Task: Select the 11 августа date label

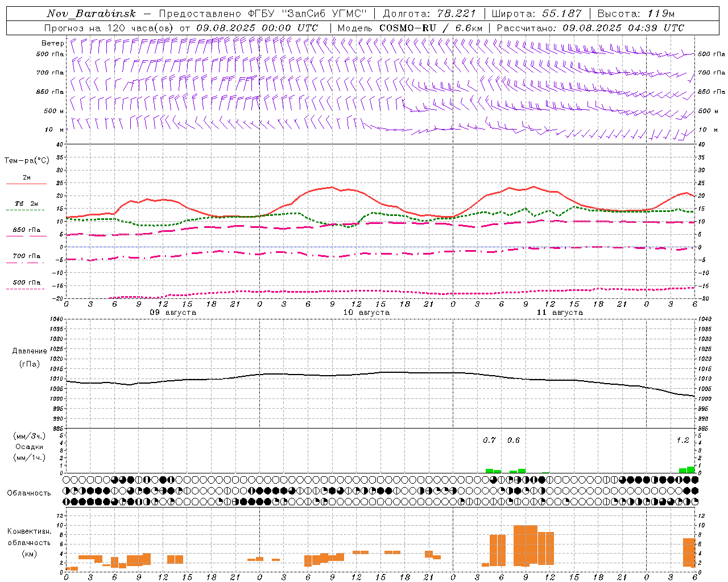Action: 560,313
